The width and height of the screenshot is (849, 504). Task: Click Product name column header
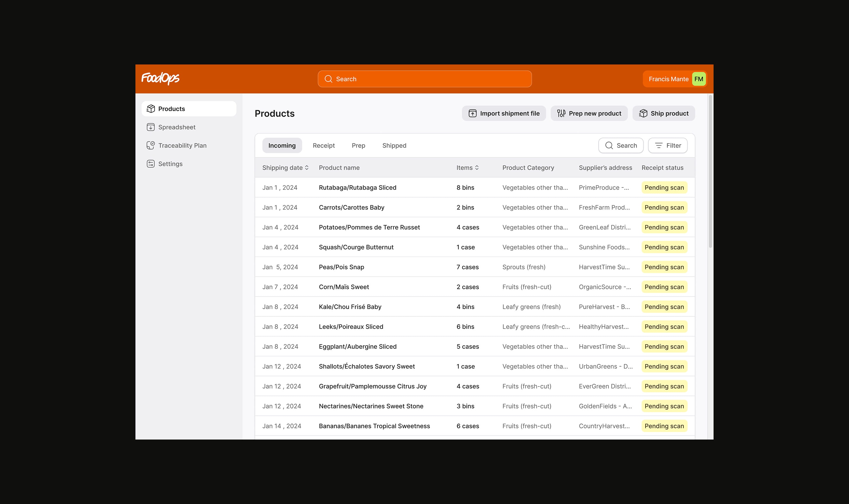click(339, 168)
